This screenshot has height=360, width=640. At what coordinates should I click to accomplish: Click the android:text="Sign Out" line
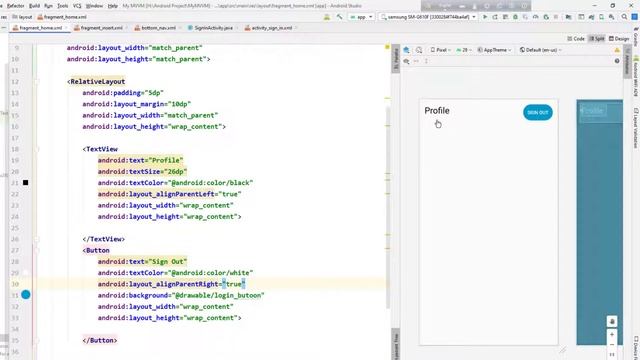point(142,262)
